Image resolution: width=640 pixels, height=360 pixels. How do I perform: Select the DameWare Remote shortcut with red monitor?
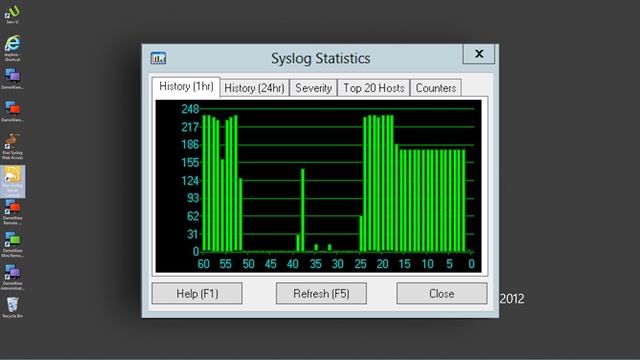[12, 212]
